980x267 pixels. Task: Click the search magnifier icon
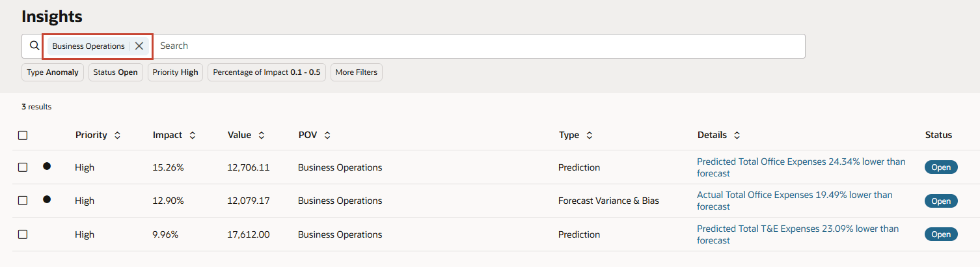[x=34, y=46]
